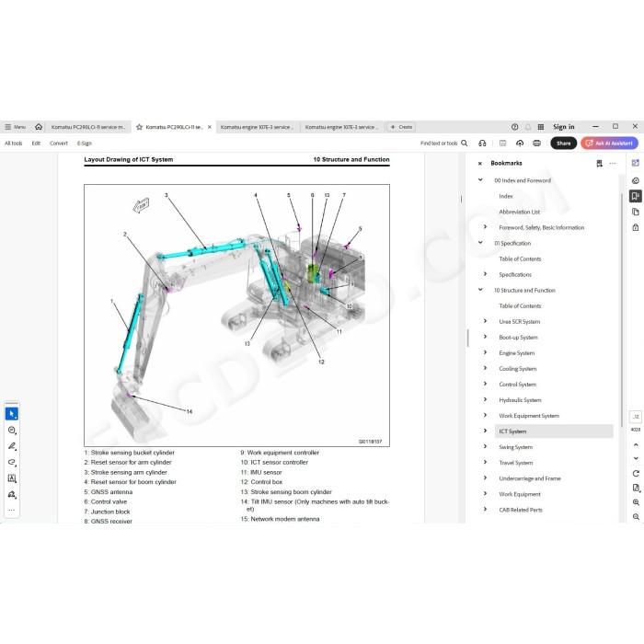This screenshot has width=644, height=644.
Task: Switch to first Komatsu PC290LCi-11 tab
Action: click(x=88, y=127)
